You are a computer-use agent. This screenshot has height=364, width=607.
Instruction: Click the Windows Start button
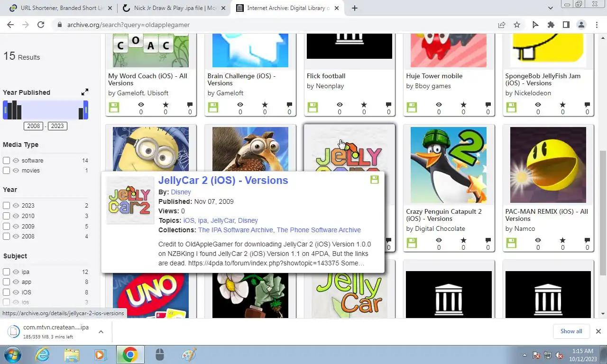click(12, 355)
